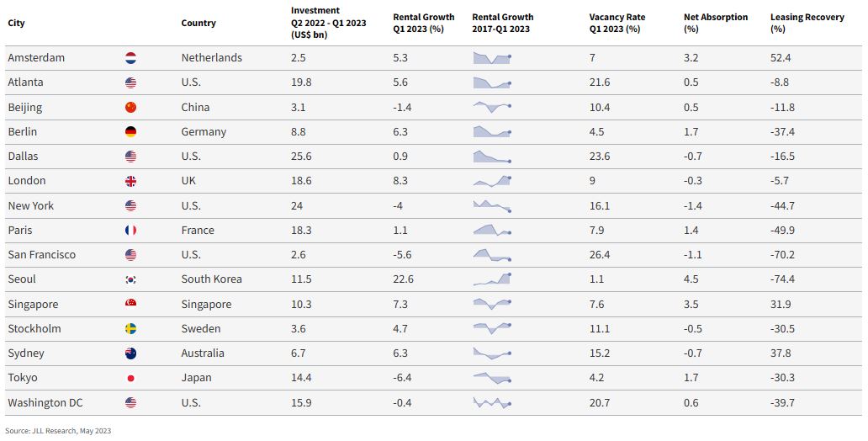The height and width of the screenshot is (441, 868).
Task: Click the Japan flag icon beside Tokyo
Action: [130, 378]
